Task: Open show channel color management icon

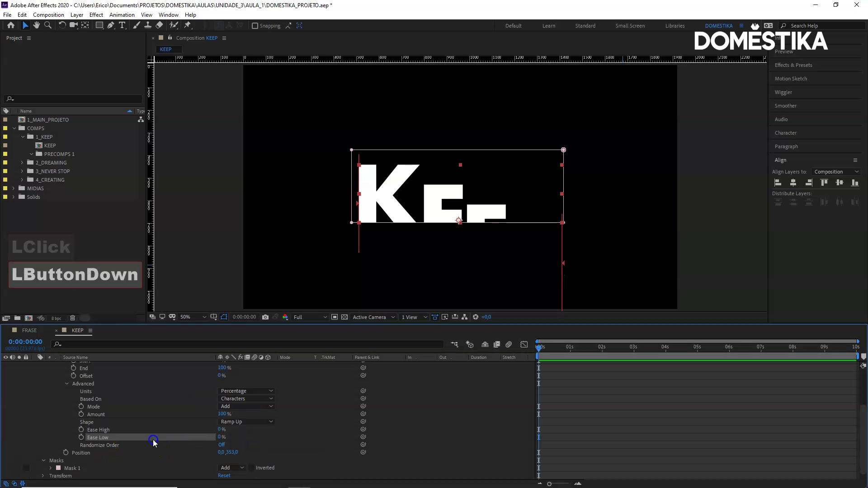Action: pyautogui.click(x=285, y=317)
